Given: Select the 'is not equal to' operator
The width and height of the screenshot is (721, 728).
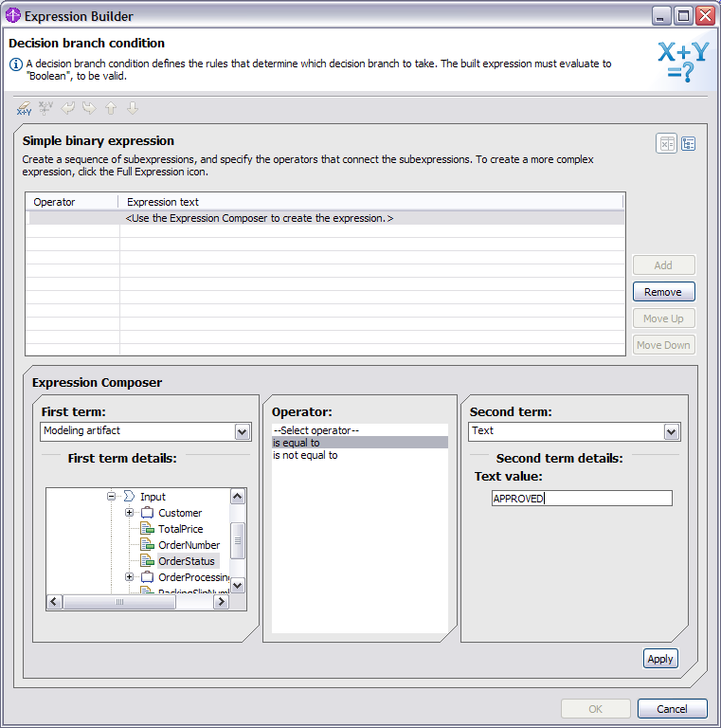Looking at the screenshot, I should [305, 455].
